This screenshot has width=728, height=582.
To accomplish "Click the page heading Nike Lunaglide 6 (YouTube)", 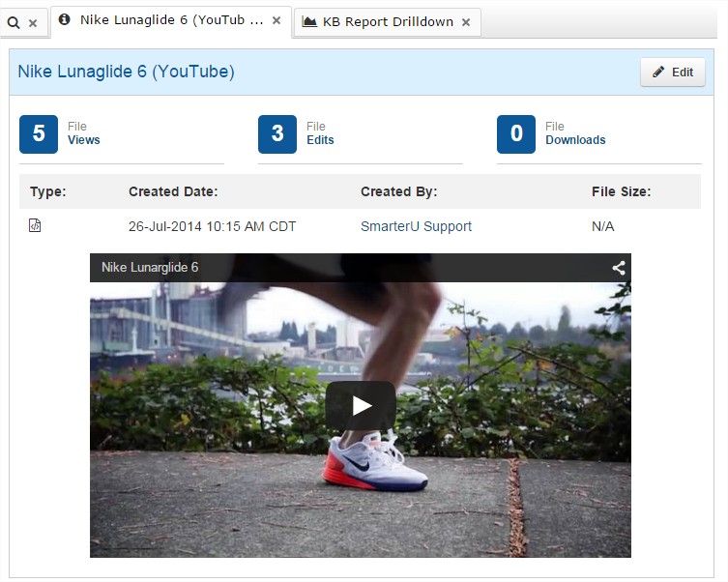I will click(127, 72).
